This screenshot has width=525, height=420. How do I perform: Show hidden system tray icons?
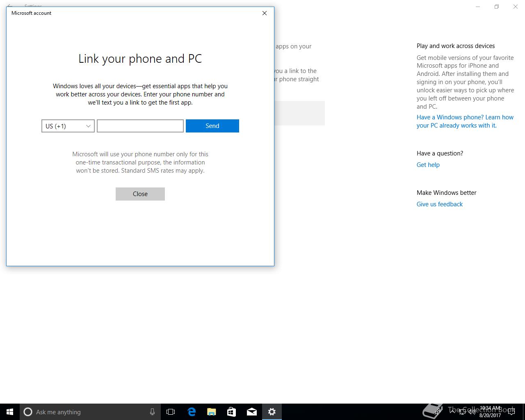[452, 412]
